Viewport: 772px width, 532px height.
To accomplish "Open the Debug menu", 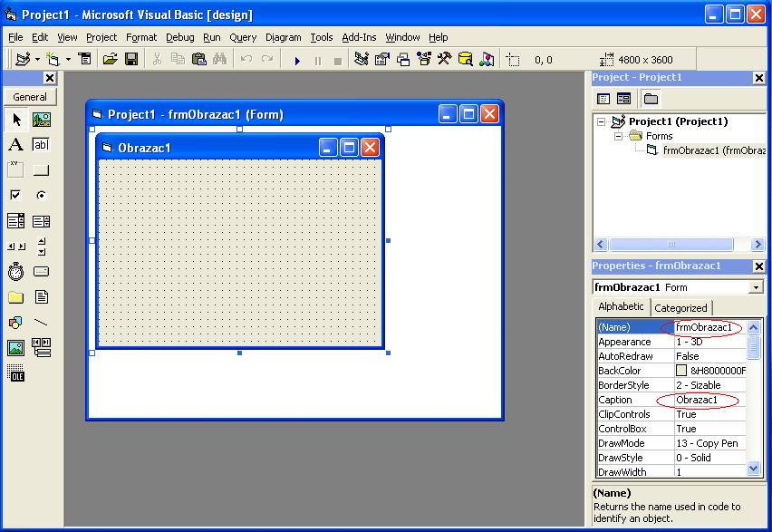I will point(179,37).
